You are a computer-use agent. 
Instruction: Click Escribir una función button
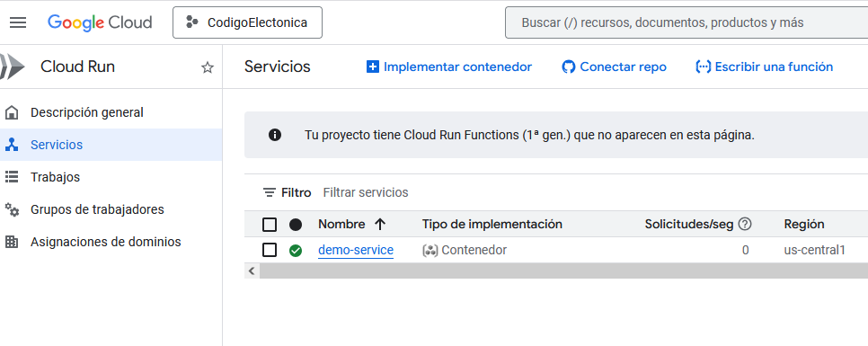[764, 67]
